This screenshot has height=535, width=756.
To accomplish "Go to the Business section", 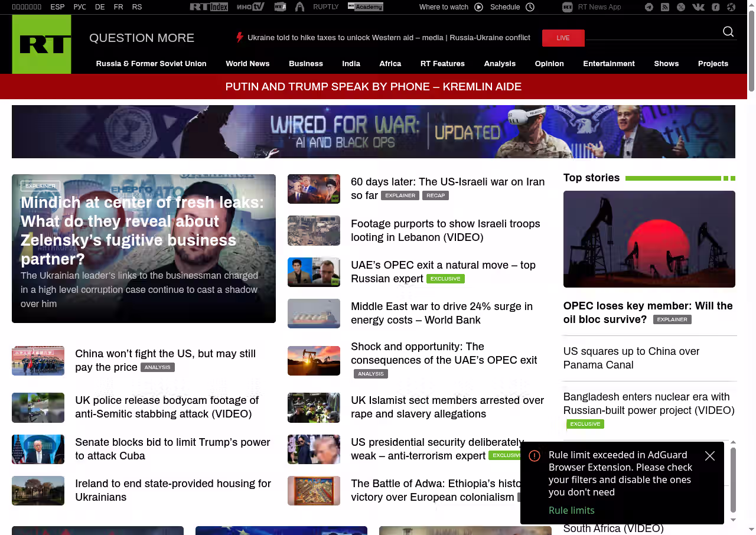I will pyautogui.click(x=305, y=64).
